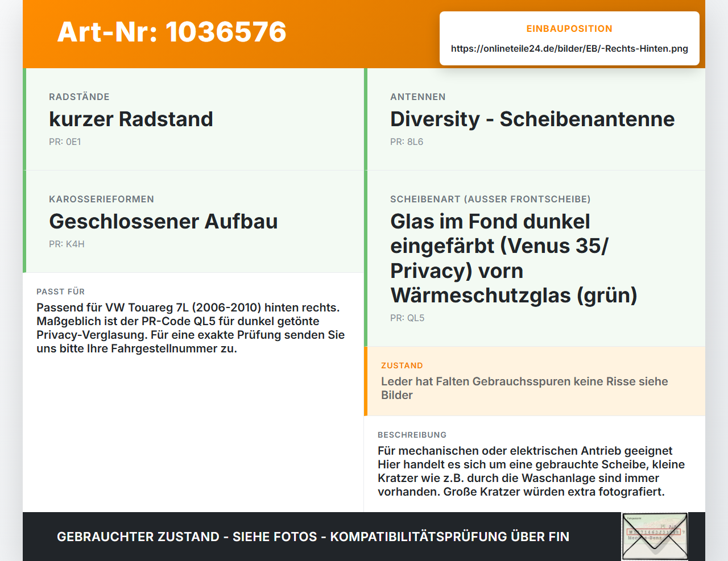728x561 pixels.
Task: Select the Karosserieformen section label
Action: (101, 199)
